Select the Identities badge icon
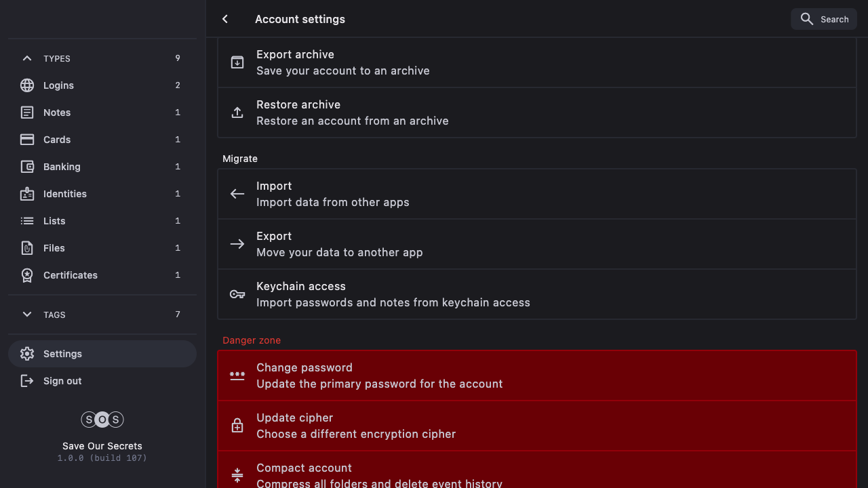Viewport: 868px width, 488px height. pyautogui.click(x=27, y=194)
